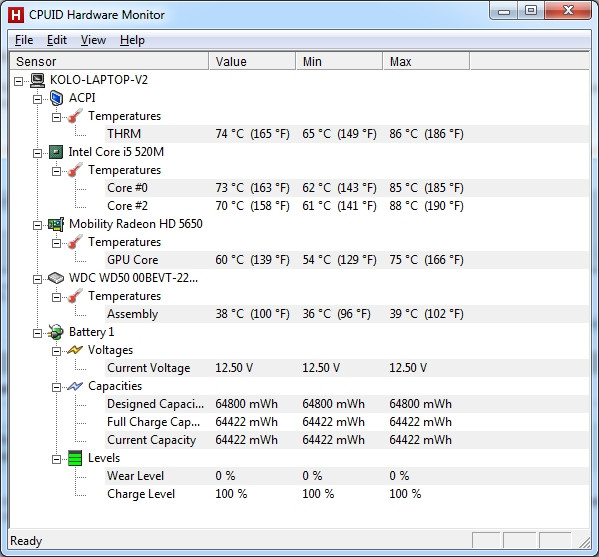Viewport: 599px width, 557px height.
Task: Select the Wear Level row
Action: 347,476
